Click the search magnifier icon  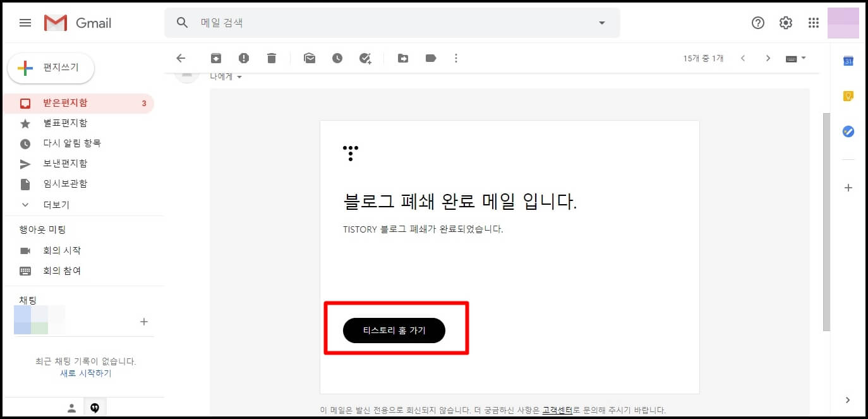[183, 23]
